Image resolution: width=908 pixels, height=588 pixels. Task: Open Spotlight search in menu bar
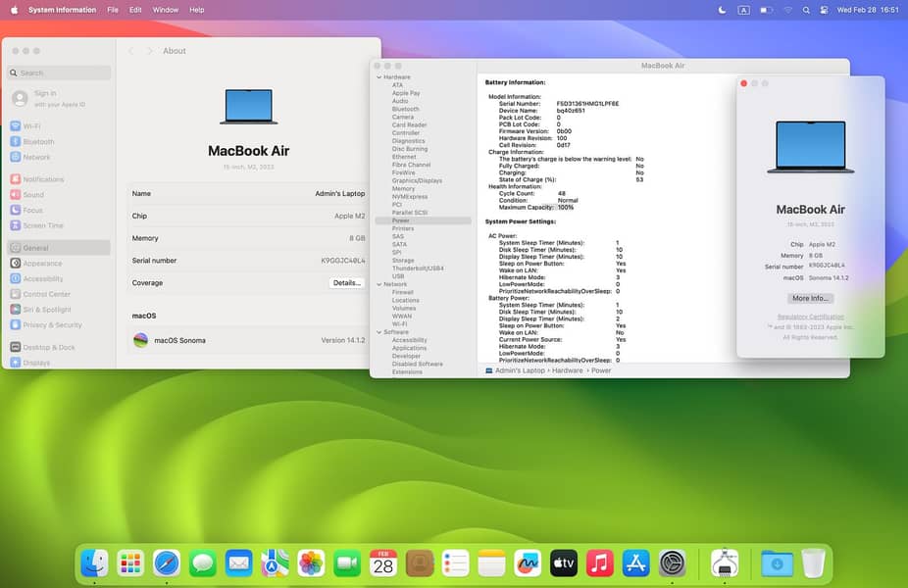pos(807,10)
